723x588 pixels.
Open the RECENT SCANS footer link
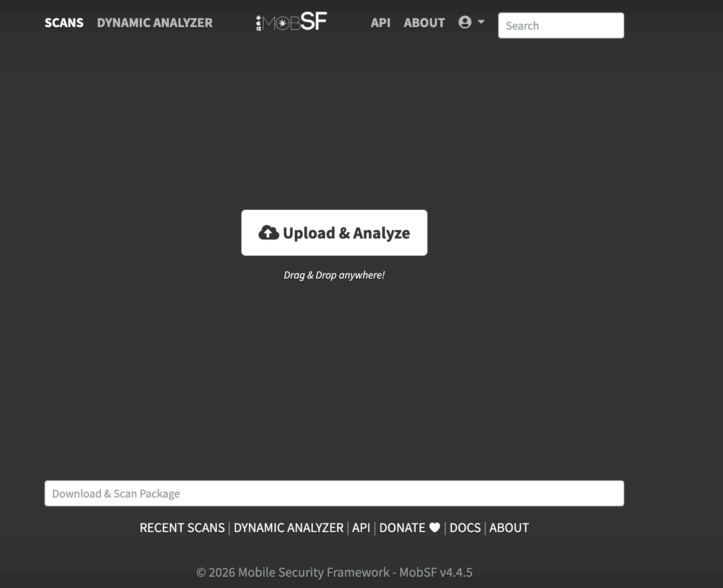click(182, 528)
